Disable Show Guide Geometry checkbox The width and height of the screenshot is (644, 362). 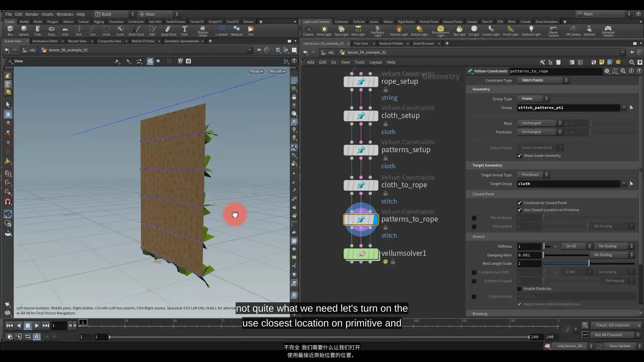pos(520,156)
